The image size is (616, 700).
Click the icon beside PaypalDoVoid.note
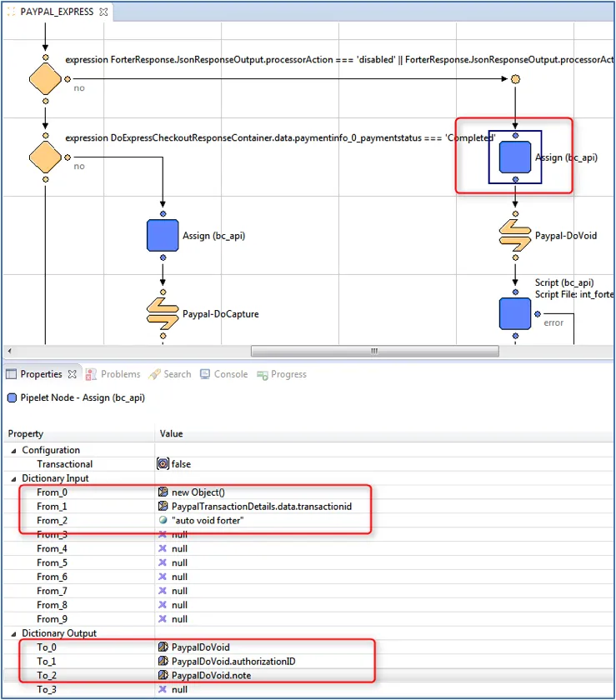(x=163, y=675)
